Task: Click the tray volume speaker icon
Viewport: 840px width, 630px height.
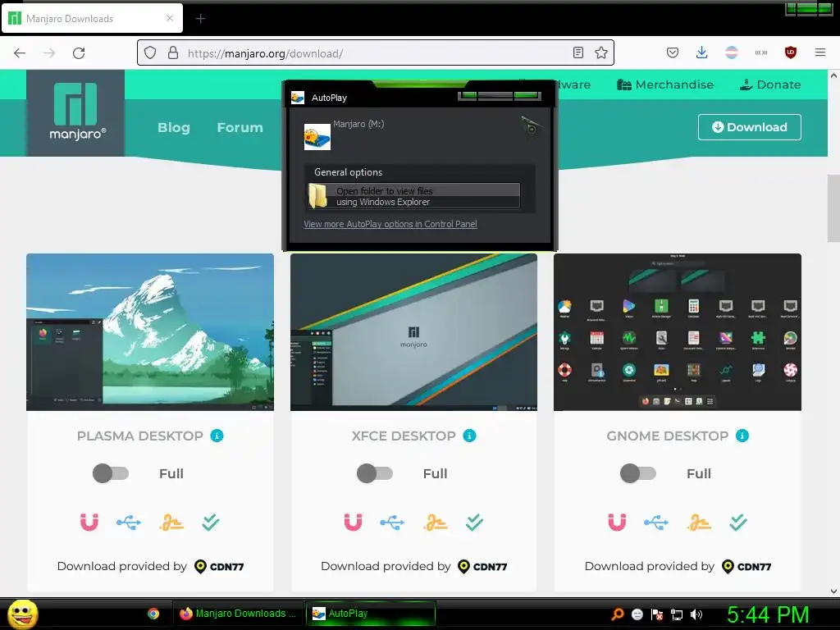Action: (x=696, y=614)
